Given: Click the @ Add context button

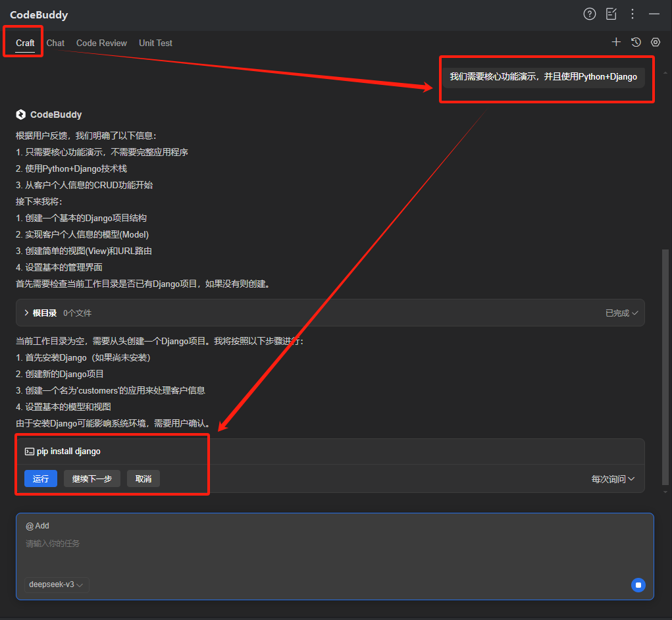Looking at the screenshot, I should tap(38, 526).
